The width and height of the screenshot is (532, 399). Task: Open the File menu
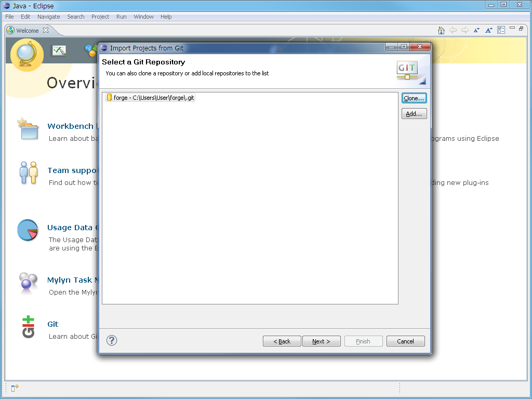point(9,17)
